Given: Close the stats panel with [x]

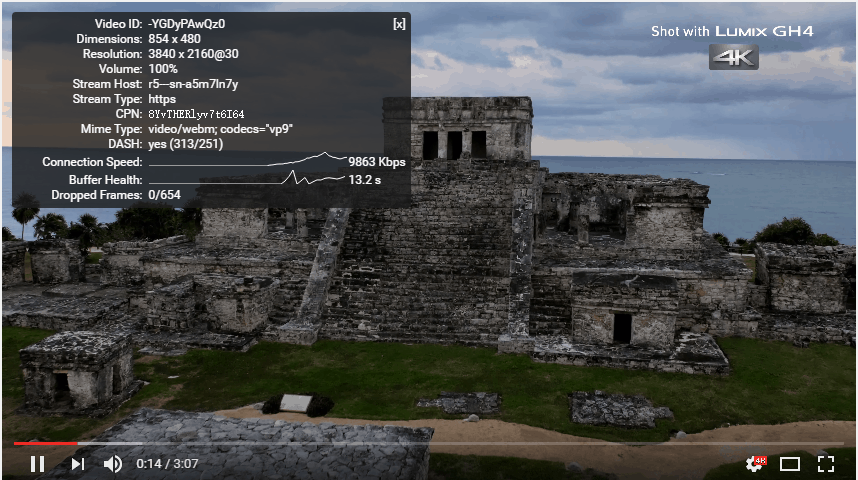Looking at the screenshot, I should click(399, 24).
